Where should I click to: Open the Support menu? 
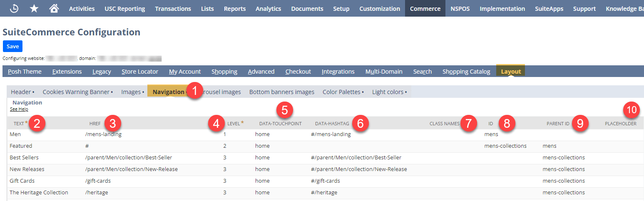coord(584,8)
